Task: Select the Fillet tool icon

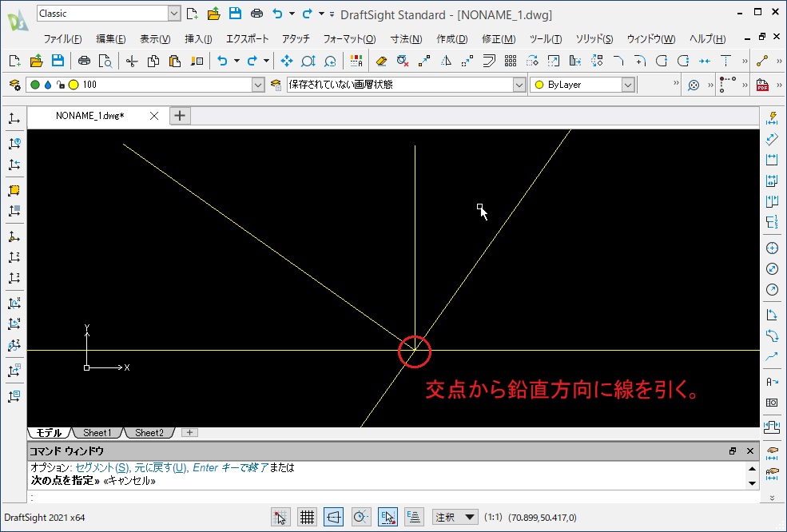Action: [618, 62]
